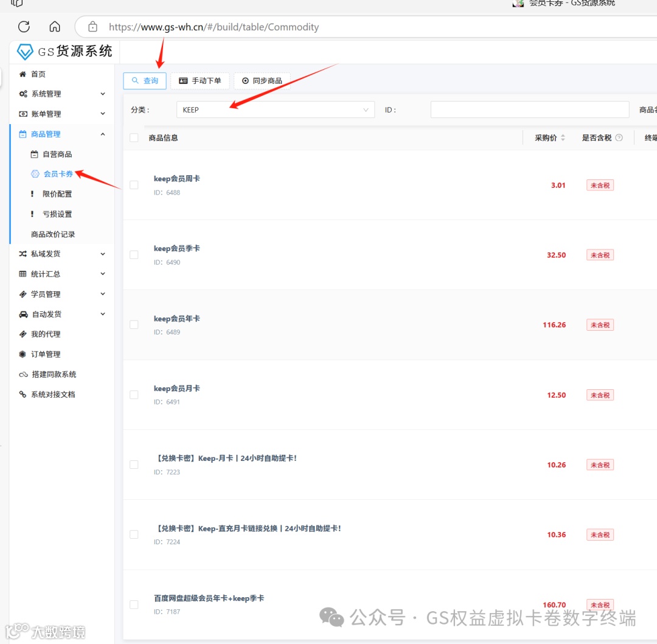The image size is (657, 644).
Task: Expand 私域发货 with its chevron
Action: (x=103, y=254)
